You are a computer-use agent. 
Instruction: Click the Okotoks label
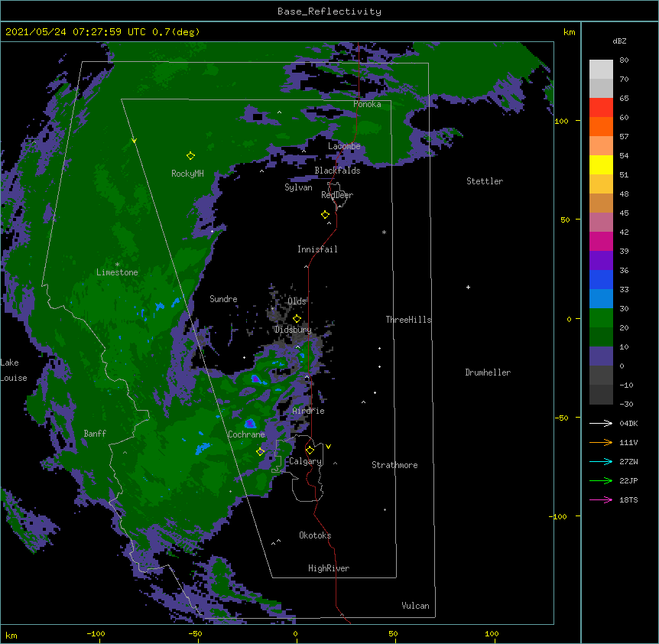(x=315, y=535)
